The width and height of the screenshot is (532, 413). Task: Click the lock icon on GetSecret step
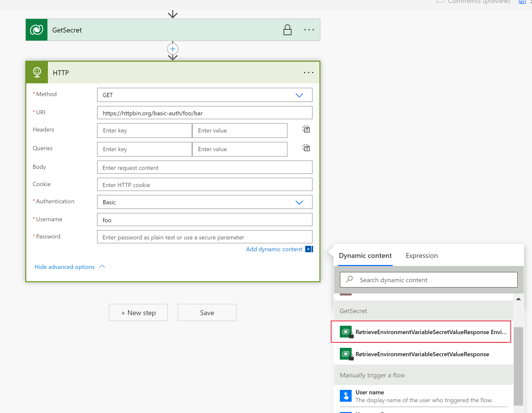pos(287,30)
